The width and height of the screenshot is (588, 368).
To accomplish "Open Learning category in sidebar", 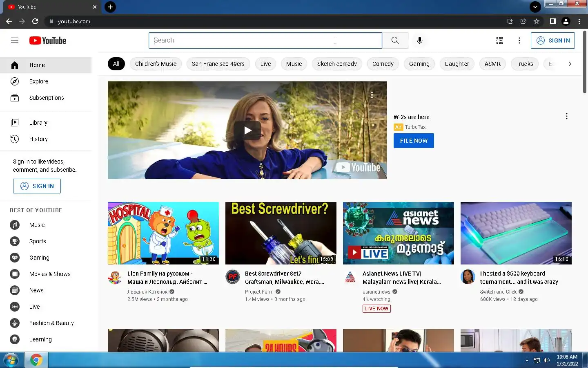I will [46, 339].
